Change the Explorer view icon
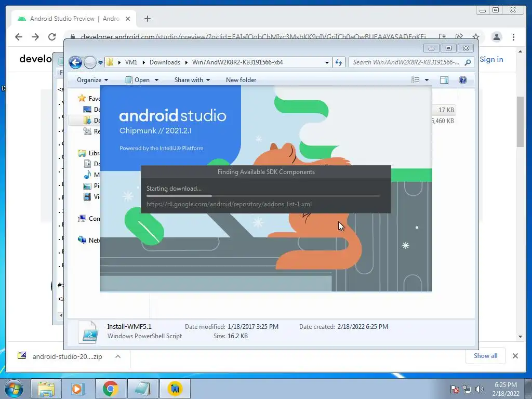This screenshot has width=532, height=399. point(415,80)
